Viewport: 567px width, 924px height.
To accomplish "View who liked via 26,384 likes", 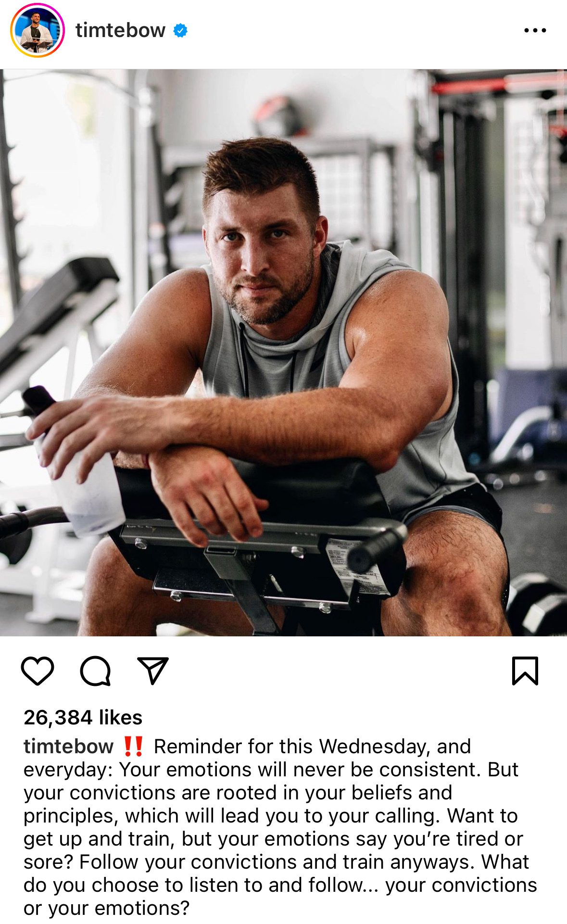I will click(x=83, y=718).
